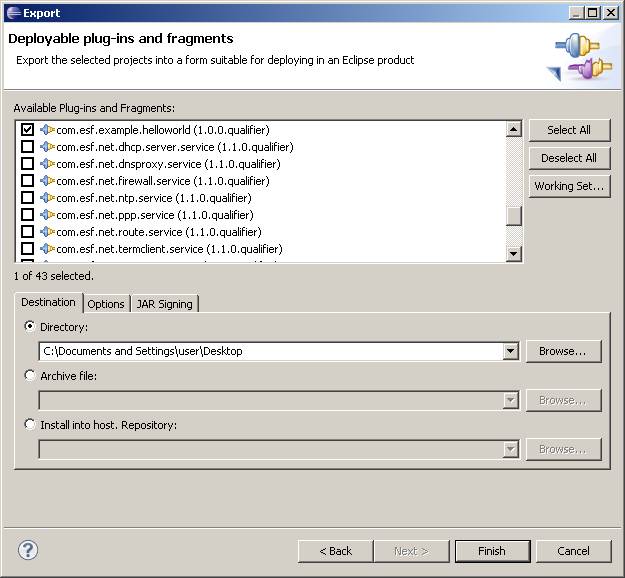The height and width of the screenshot is (578, 625).
Task: Check com.esf.net.route.service checkbox
Action: pos(28,232)
